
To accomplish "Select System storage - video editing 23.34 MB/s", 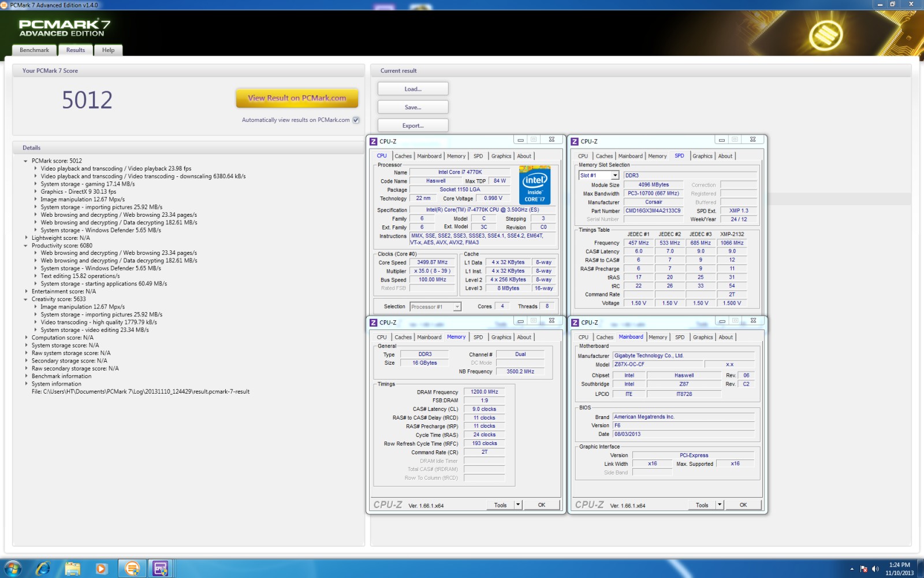I will pos(95,330).
